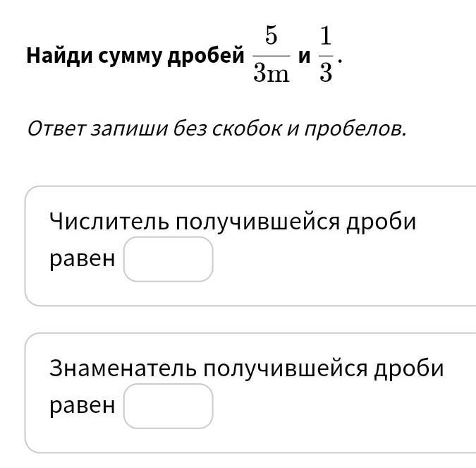
Task: Click the 'Числитель получившейся дроби' label
Action: (233, 222)
